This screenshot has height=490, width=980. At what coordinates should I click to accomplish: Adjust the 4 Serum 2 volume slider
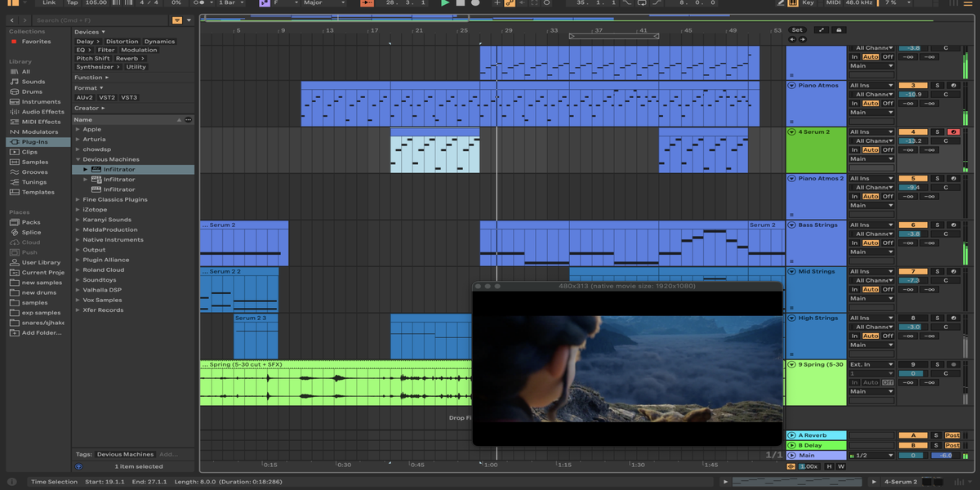click(912, 140)
